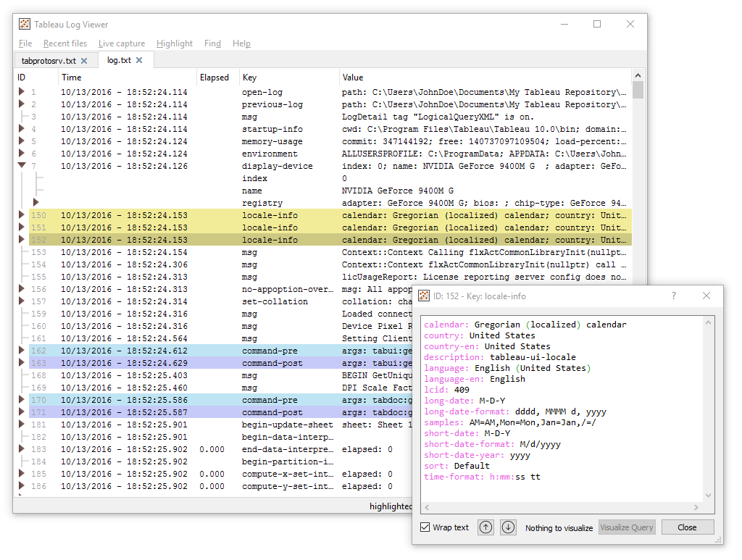Sort by the Time column header
The height and width of the screenshot is (560, 742).
(127, 78)
